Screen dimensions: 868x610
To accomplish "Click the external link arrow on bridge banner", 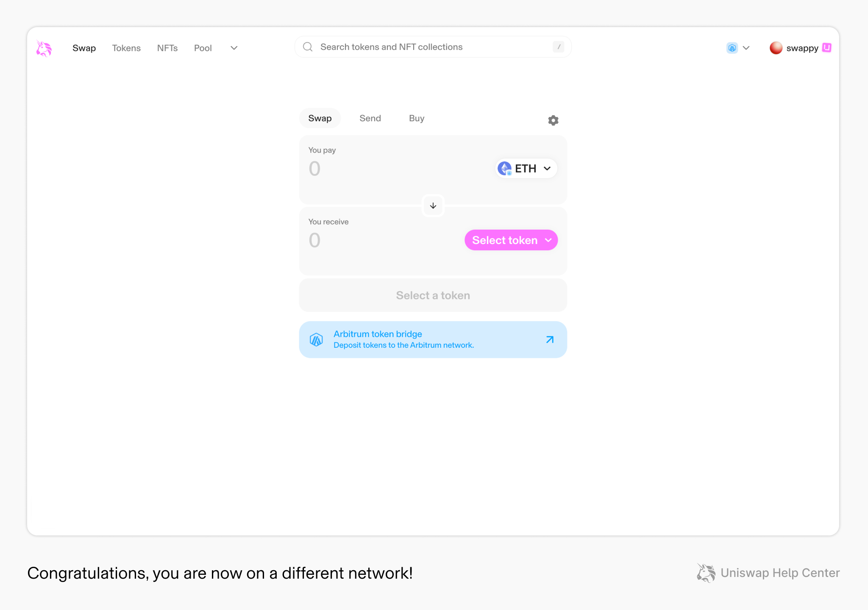I will (550, 339).
